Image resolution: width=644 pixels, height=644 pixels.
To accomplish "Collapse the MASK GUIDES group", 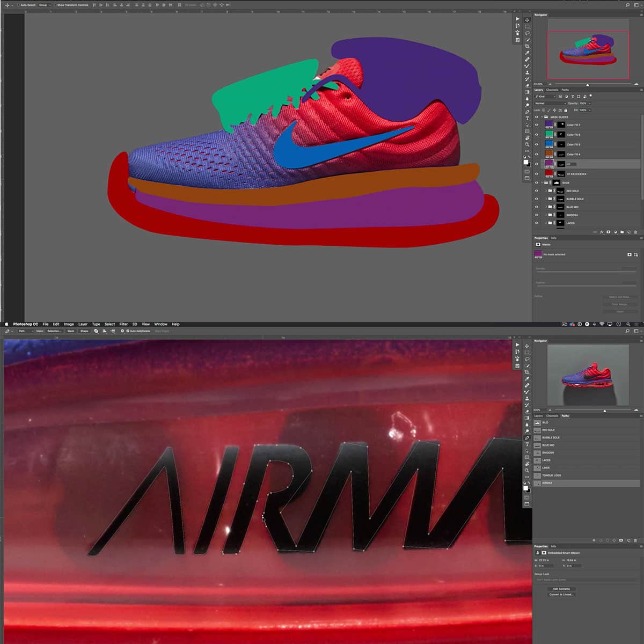I will tap(543, 117).
